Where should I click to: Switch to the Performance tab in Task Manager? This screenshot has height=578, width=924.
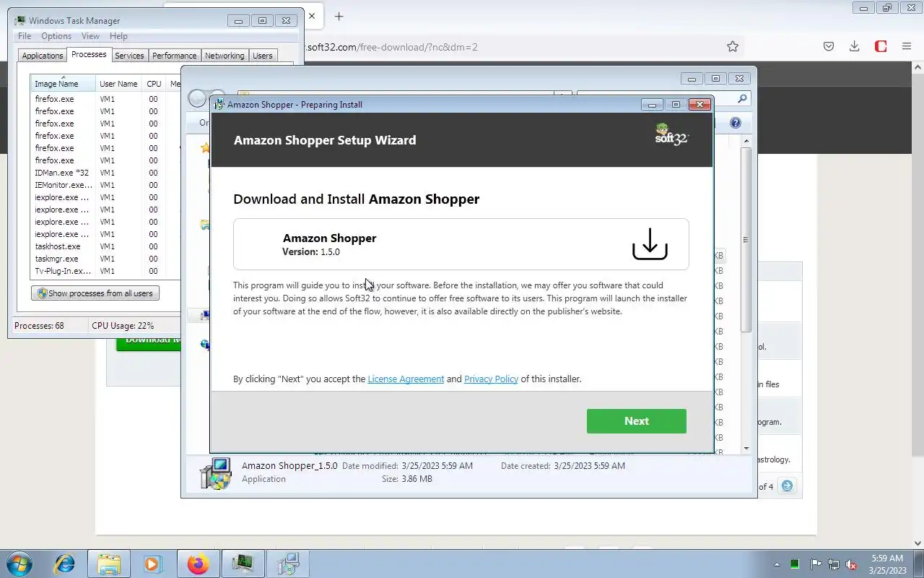click(x=174, y=56)
